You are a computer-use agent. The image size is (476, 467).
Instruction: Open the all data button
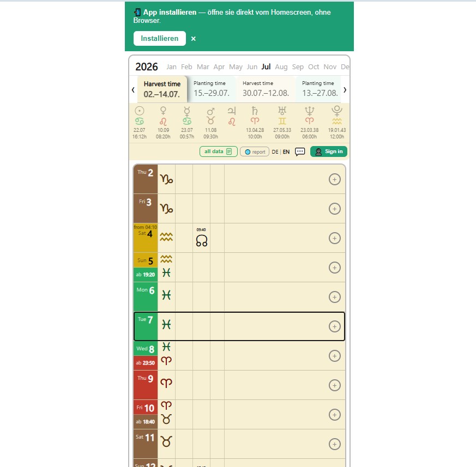[218, 151]
